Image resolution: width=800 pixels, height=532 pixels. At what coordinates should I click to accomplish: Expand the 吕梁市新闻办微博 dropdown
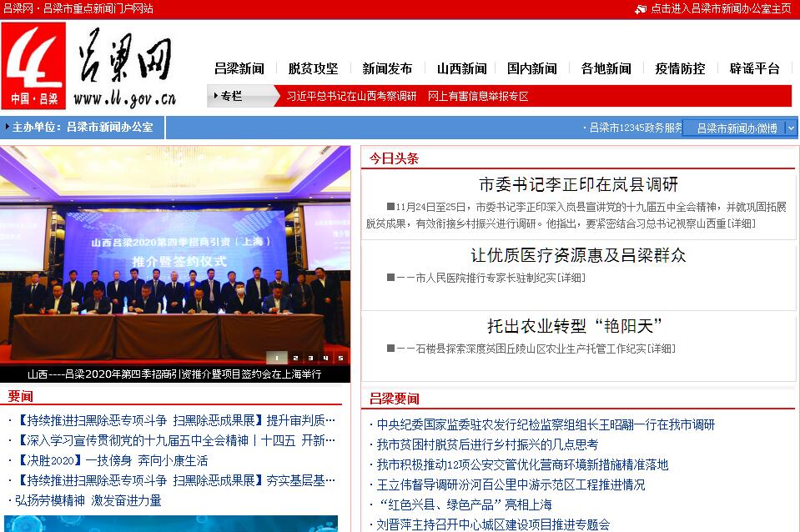coord(739,128)
